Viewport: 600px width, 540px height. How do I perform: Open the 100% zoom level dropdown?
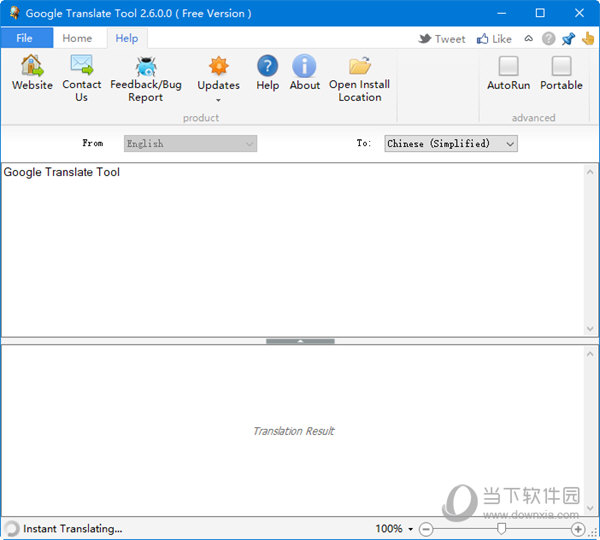pyautogui.click(x=411, y=529)
